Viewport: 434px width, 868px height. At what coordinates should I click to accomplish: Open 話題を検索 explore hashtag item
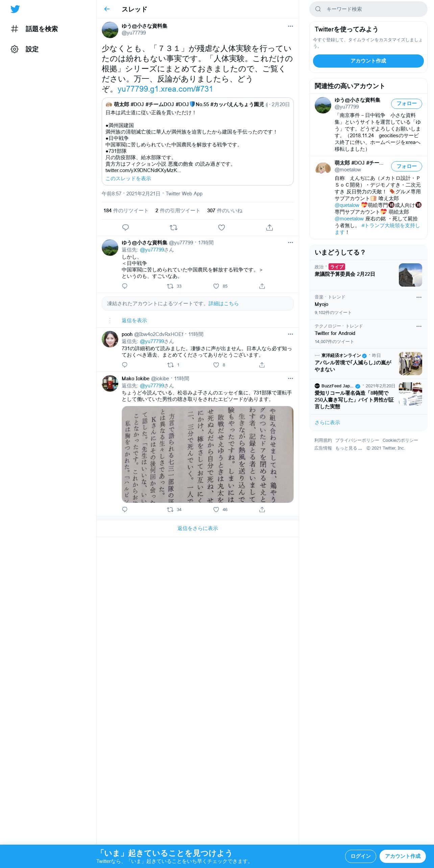[x=34, y=29]
